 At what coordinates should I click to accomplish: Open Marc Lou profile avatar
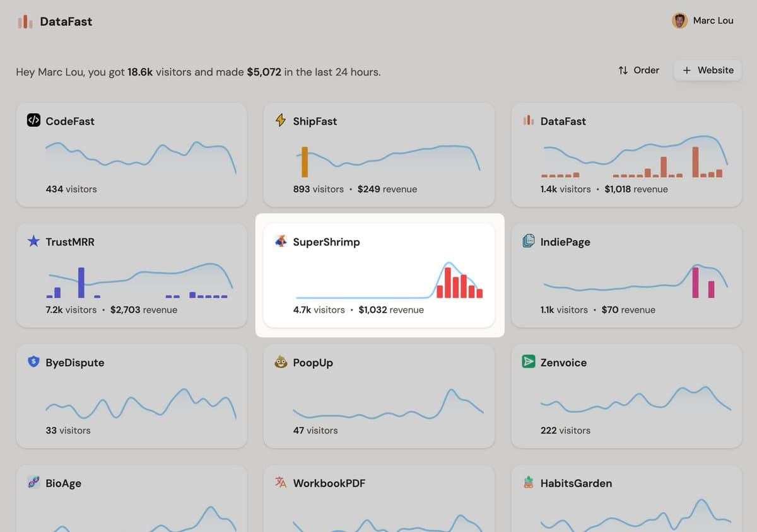tap(679, 21)
